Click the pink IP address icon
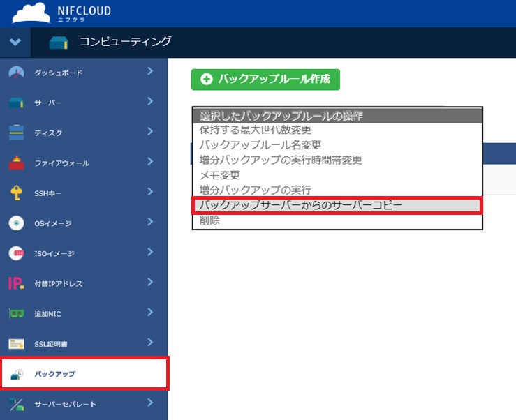Screen dimensions: 516x420 coord(16,283)
